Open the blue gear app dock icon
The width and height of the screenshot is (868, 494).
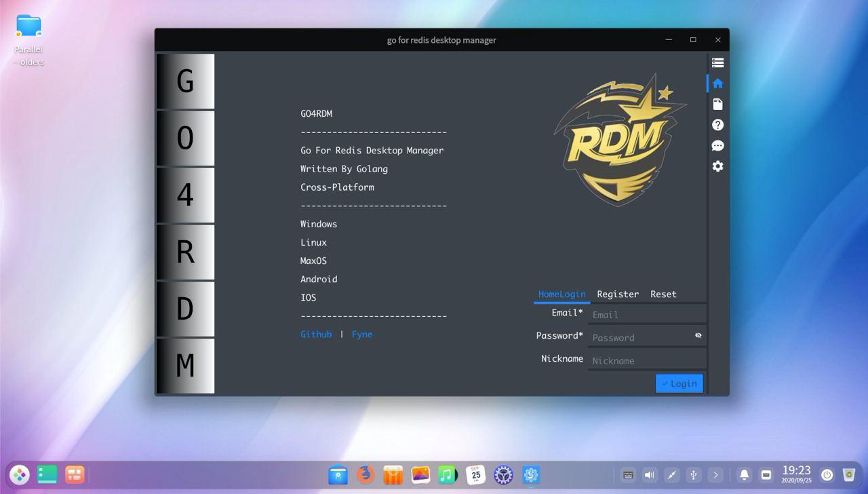(530, 474)
